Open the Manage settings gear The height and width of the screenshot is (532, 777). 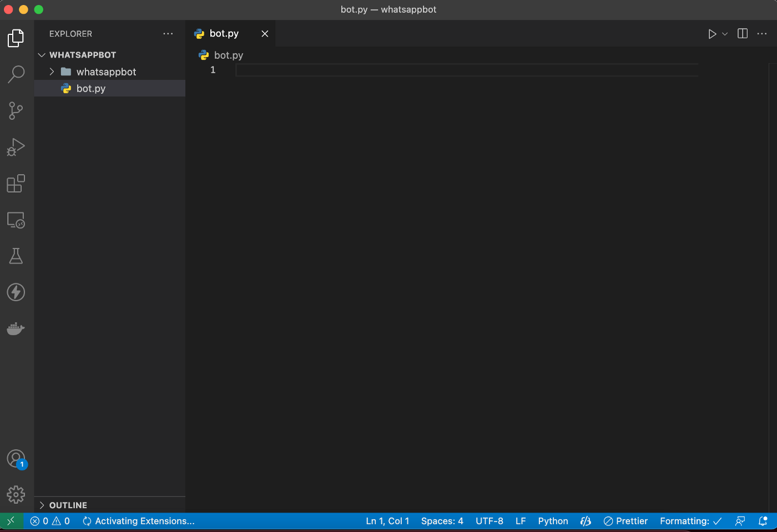pos(16,494)
